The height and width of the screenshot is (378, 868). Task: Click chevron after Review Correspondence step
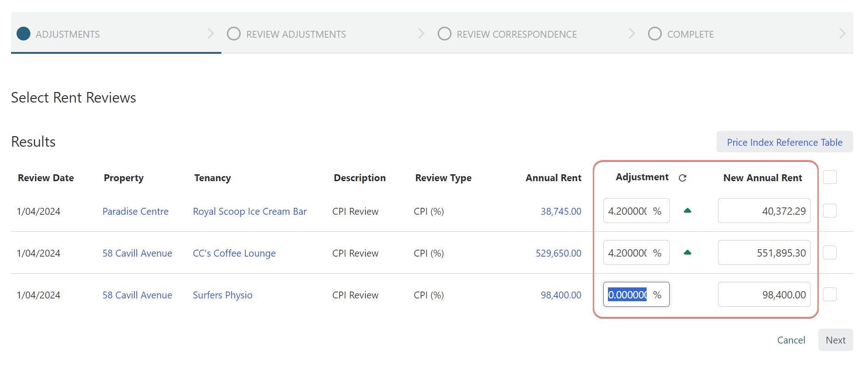pos(632,34)
